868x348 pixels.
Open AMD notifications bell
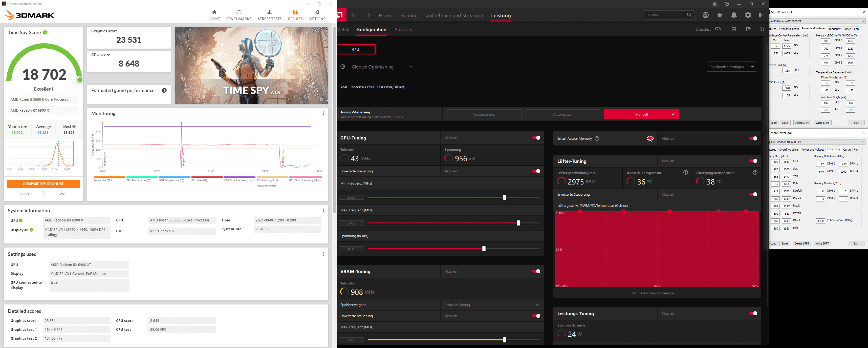(x=734, y=15)
